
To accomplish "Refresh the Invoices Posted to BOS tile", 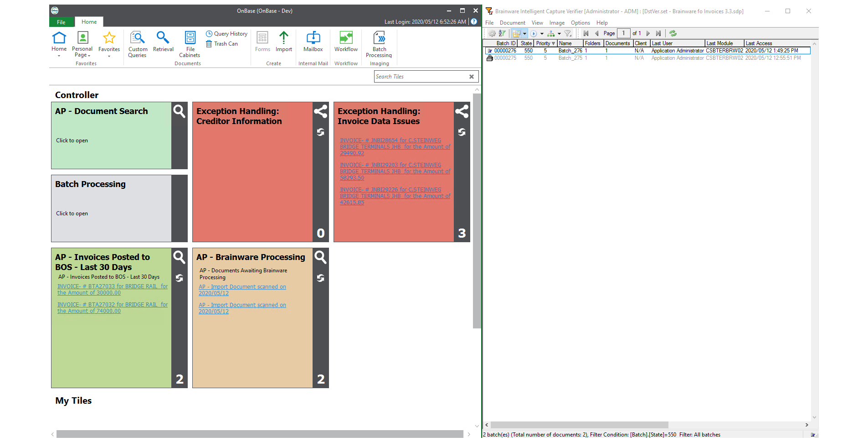I will click(x=180, y=278).
